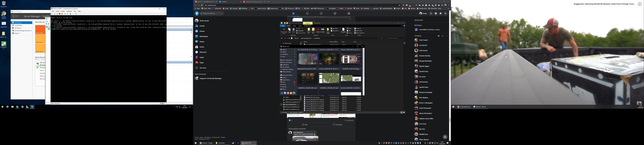
Task: Click the green Start button in the VM Connection toolbar
Action: [x=68, y=14]
